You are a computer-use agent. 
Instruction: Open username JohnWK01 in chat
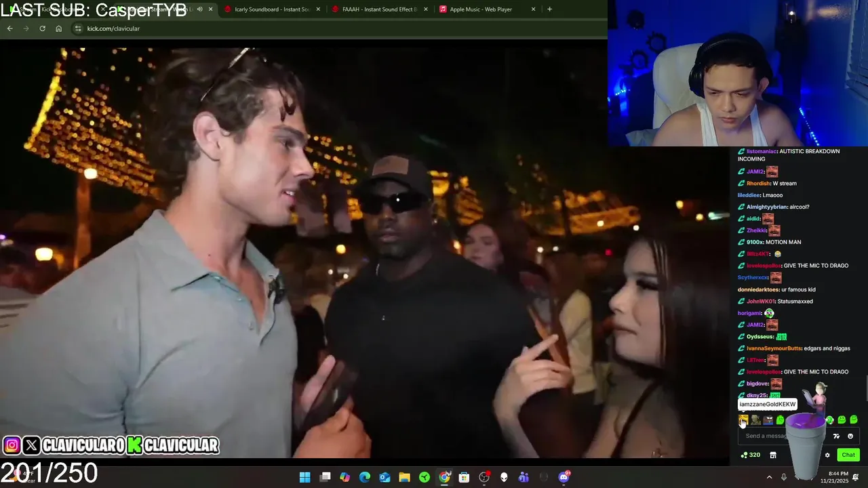click(x=760, y=301)
